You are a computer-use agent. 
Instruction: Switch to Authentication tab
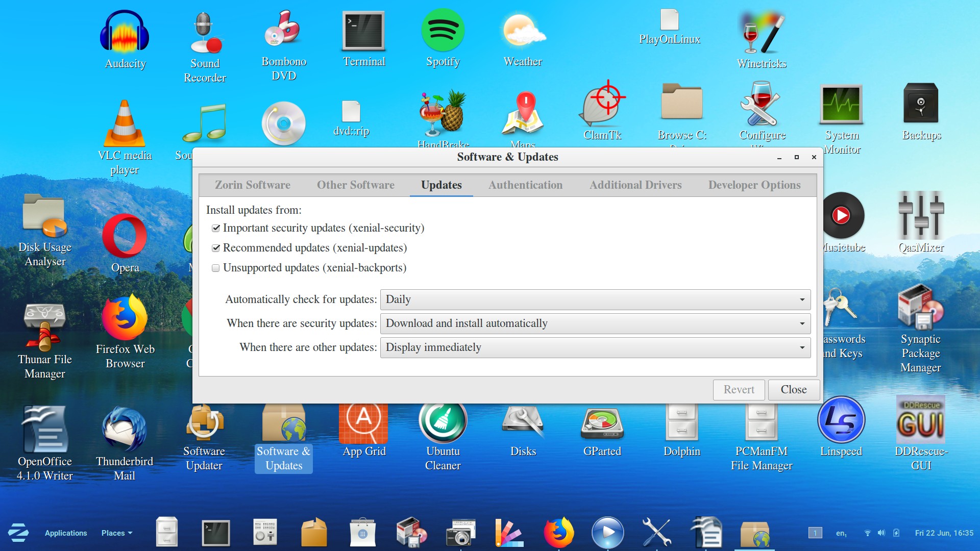525,184
